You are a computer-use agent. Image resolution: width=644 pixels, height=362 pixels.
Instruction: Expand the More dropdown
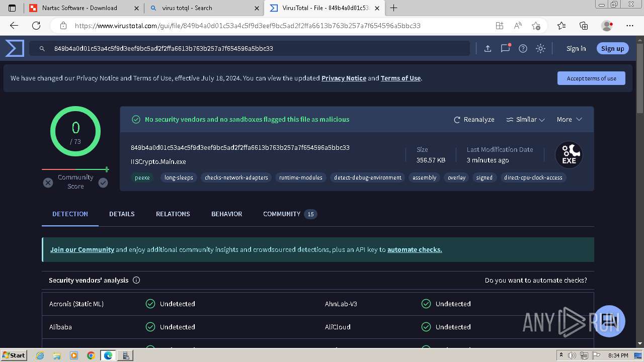[569, 120]
